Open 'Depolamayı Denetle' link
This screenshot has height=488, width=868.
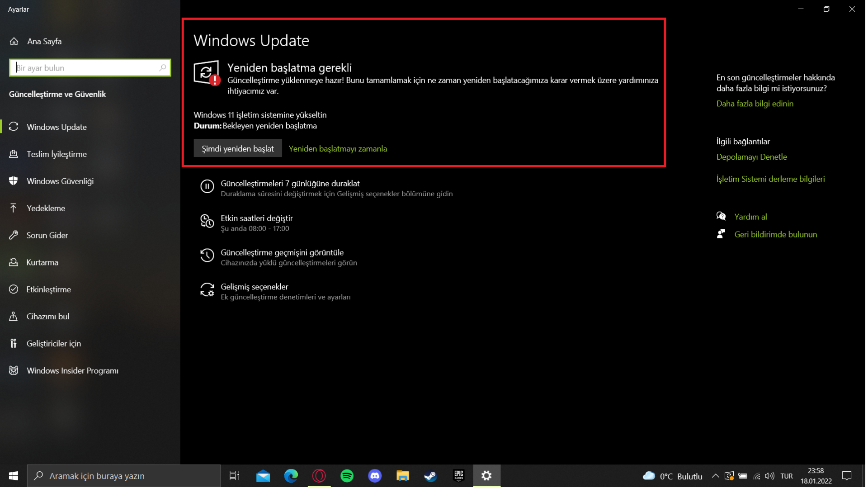753,157
